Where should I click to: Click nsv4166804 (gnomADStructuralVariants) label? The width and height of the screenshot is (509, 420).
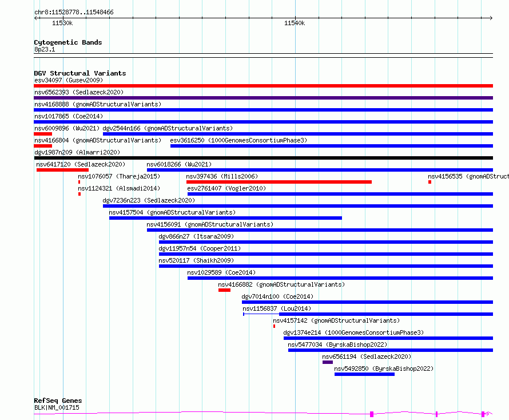[x=98, y=140]
